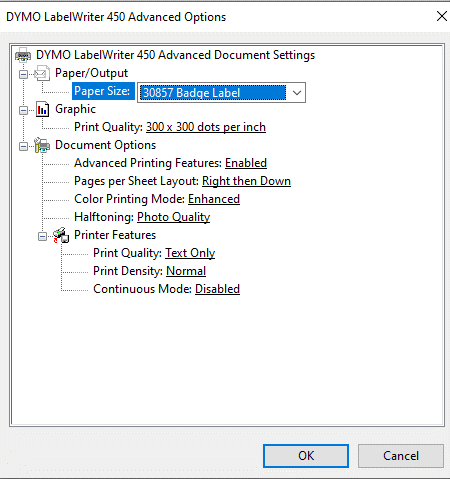Select the 30857 Badge Label combo box

click(221, 93)
